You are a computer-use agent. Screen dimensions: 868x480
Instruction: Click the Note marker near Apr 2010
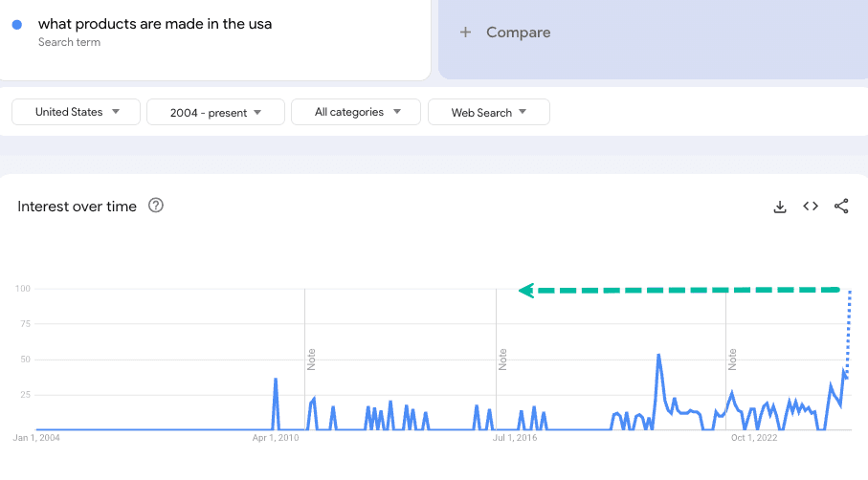pos(311,359)
